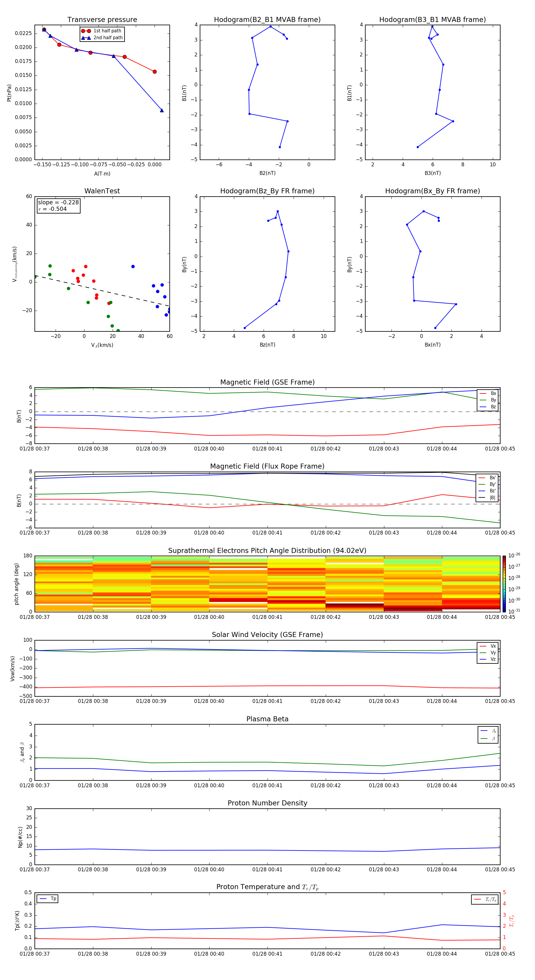This screenshot has width=535, height=980.
Task: Click the "2nd half path" legend entry
Action: (102, 38)
